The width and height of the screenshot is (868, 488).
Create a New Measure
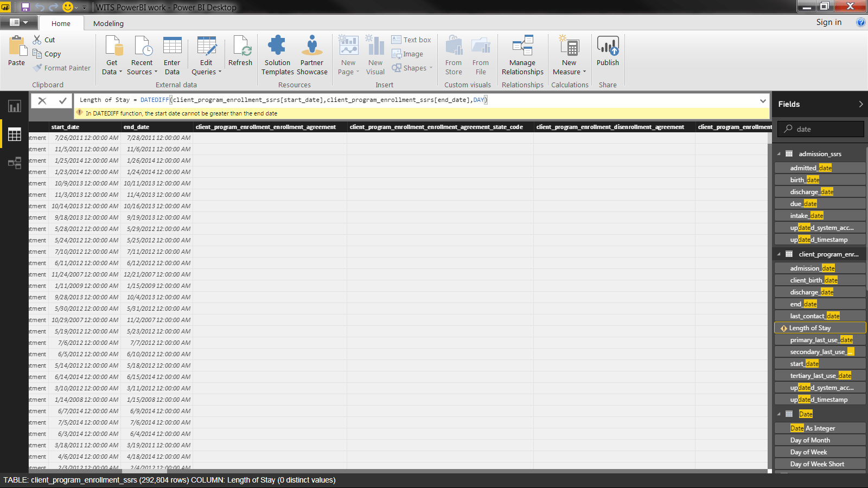click(570, 55)
